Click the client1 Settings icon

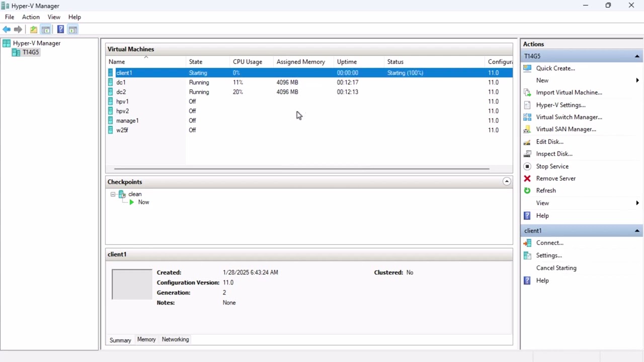(527, 255)
